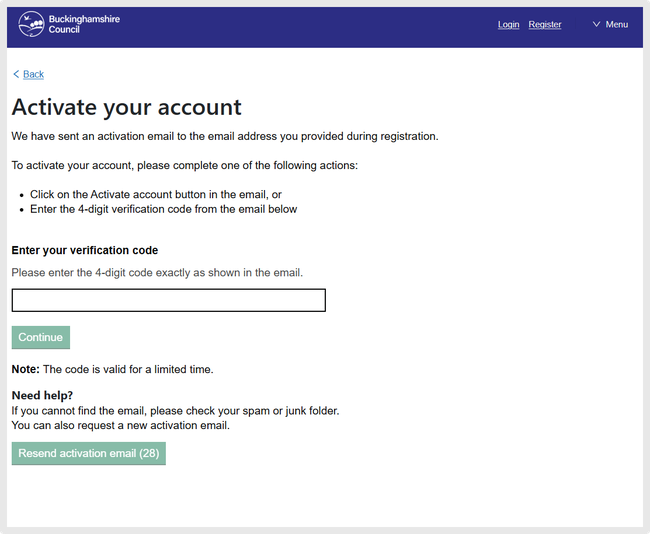Click the Buckinghamshire Council name in header
Image resolution: width=650 pixels, height=534 pixels.
83,24
